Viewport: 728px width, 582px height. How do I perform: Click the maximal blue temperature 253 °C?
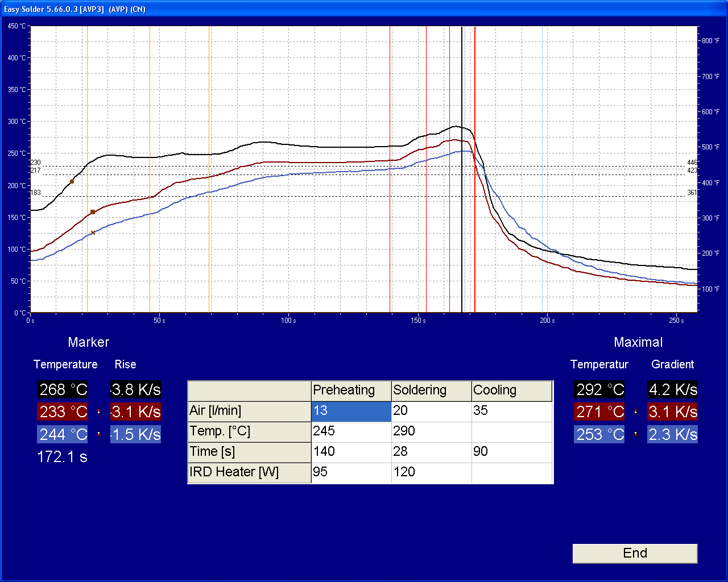(599, 434)
